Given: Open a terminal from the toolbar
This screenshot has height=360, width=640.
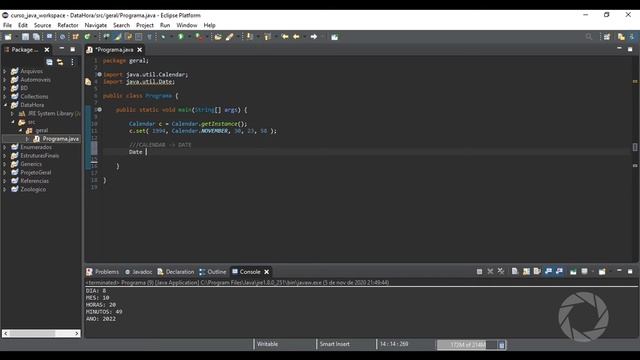Looking at the screenshot, I should click(49, 37).
